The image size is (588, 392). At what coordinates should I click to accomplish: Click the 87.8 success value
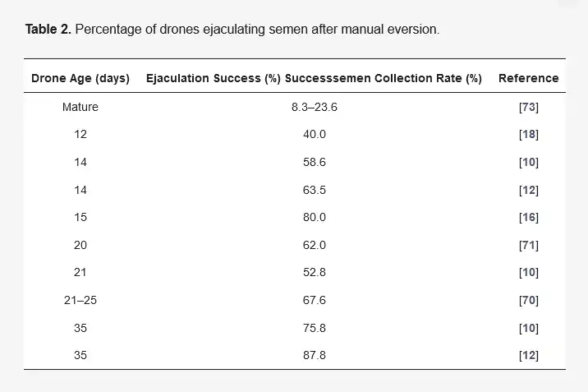click(x=314, y=355)
